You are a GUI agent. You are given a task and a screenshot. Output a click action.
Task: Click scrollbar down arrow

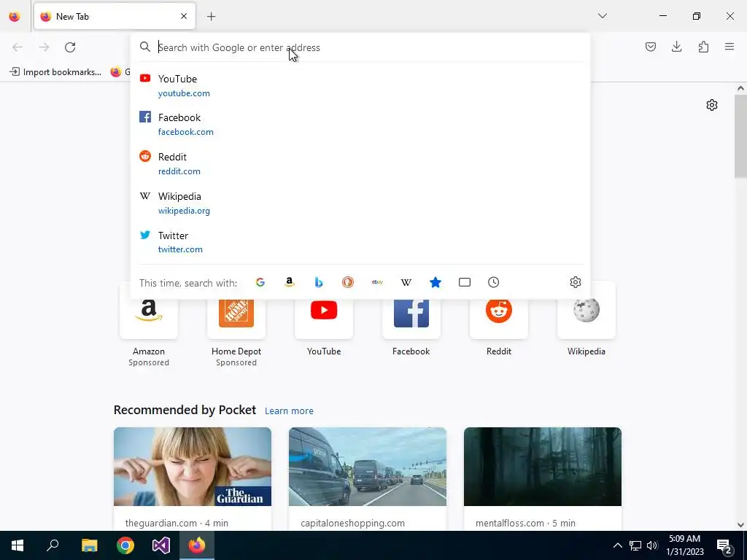pos(740,525)
